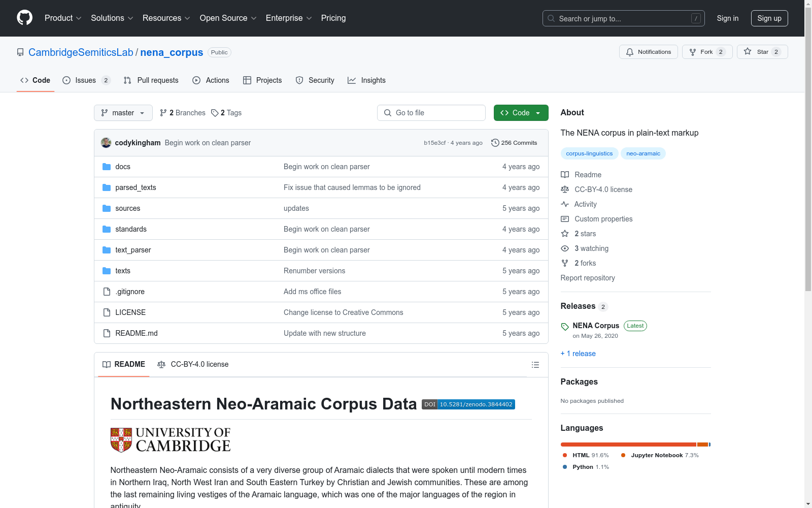812x508 pixels.
Task: View the 256 Commits history
Action: pos(514,143)
